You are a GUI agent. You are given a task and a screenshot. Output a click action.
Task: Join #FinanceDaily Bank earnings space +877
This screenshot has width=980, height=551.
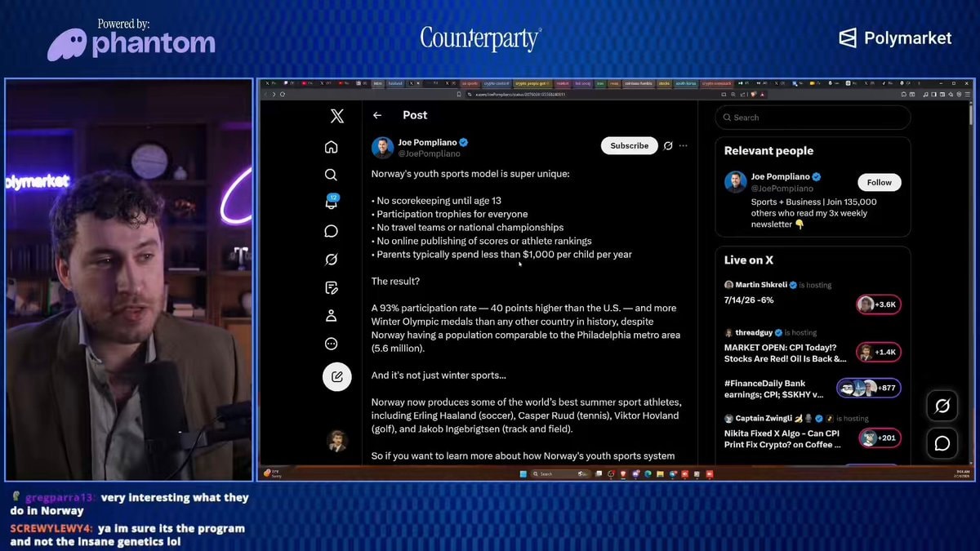(869, 389)
